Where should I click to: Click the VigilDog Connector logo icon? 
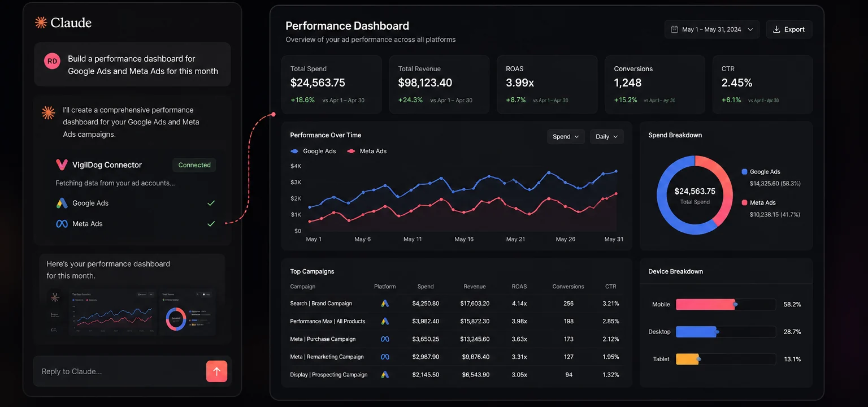pos(62,165)
